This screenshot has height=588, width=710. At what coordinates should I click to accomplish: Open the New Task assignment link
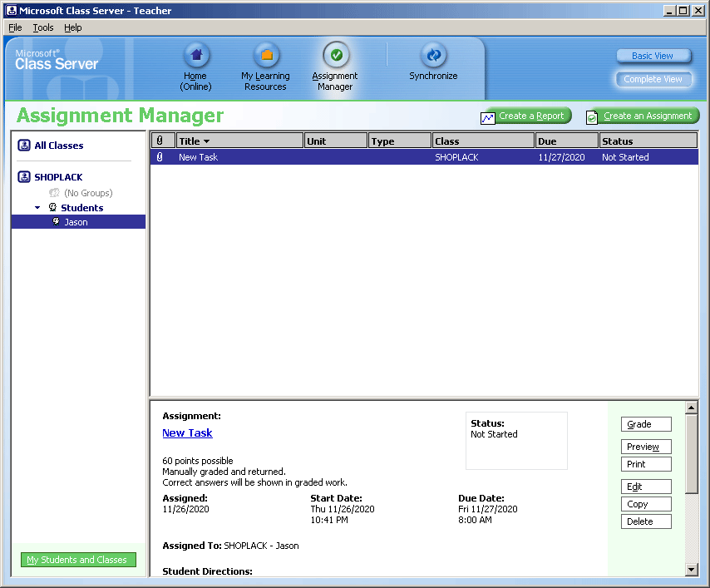(x=187, y=433)
